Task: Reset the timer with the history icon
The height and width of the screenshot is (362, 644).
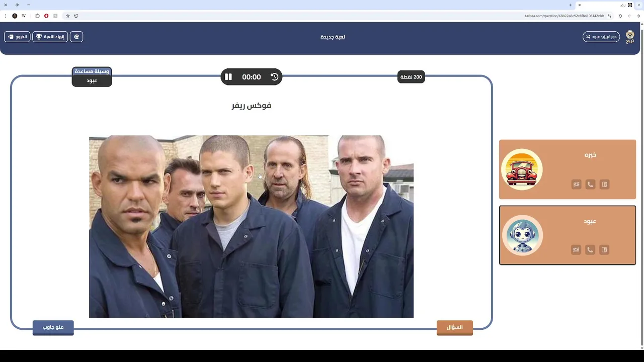Action: click(274, 77)
